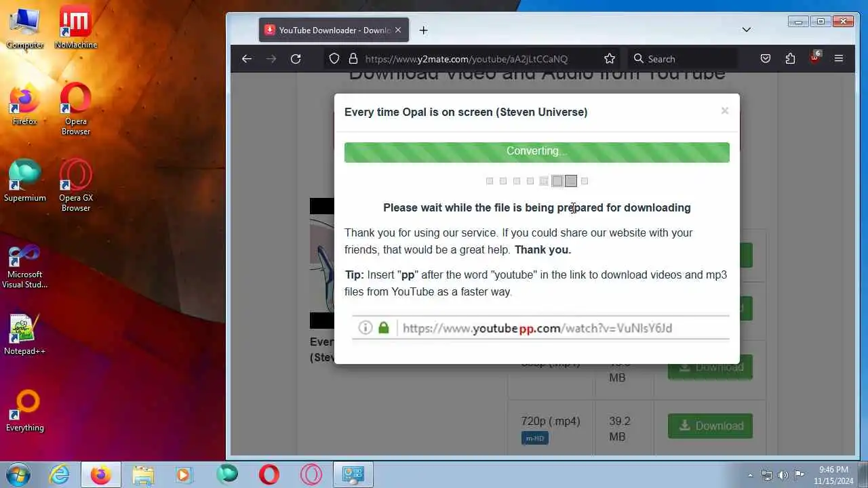Expand the list all tabs chevron
Screen dimensions: 868x488
pyautogui.click(x=746, y=30)
